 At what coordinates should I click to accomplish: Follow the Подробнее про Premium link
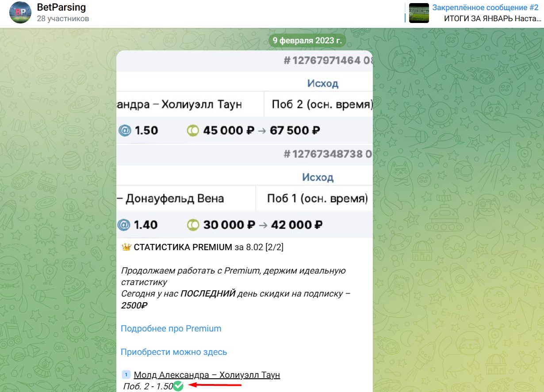click(171, 328)
